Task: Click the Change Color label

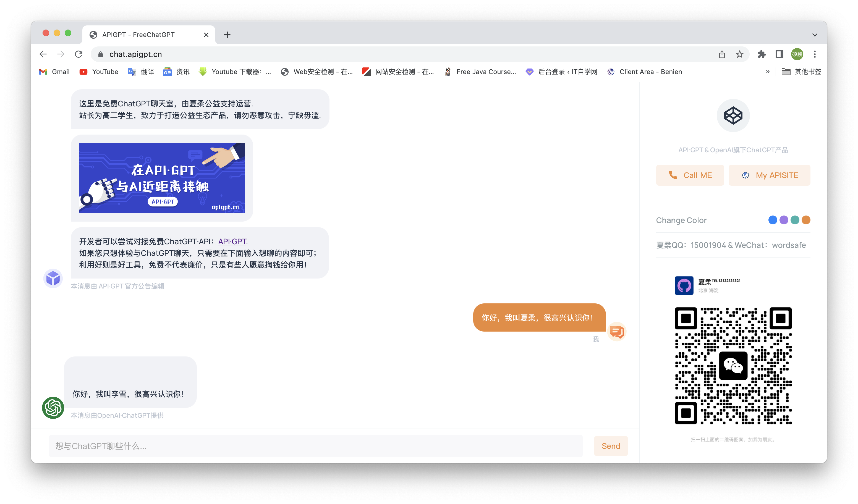Action: pos(681,220)
